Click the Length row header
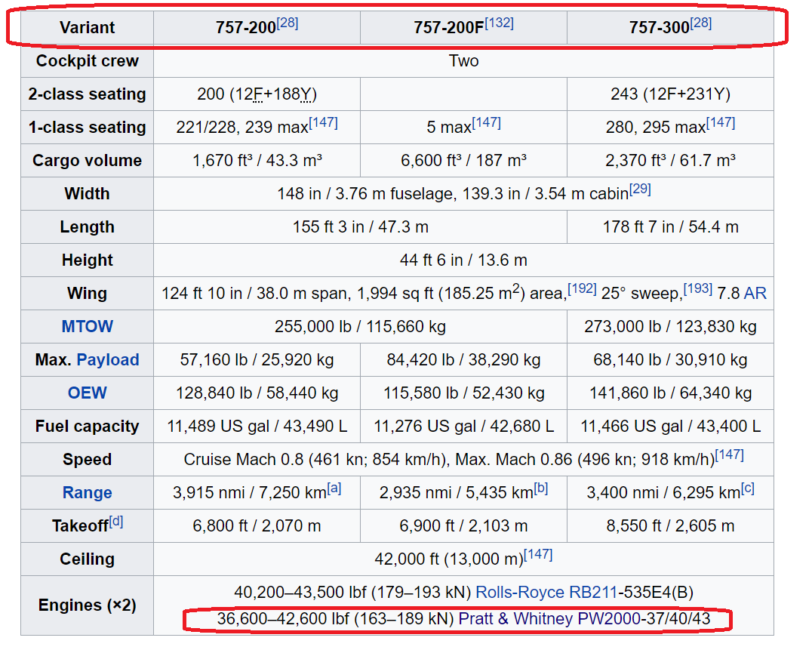 [87, 226]
